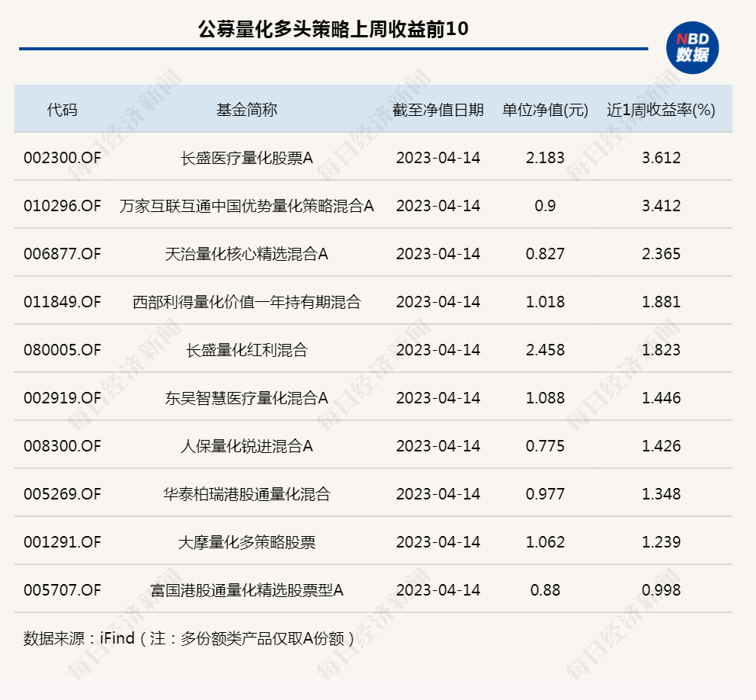This screenshot has height=700, width=756.
Task: Click fund code 011849.OF
Action: [62, 302]
